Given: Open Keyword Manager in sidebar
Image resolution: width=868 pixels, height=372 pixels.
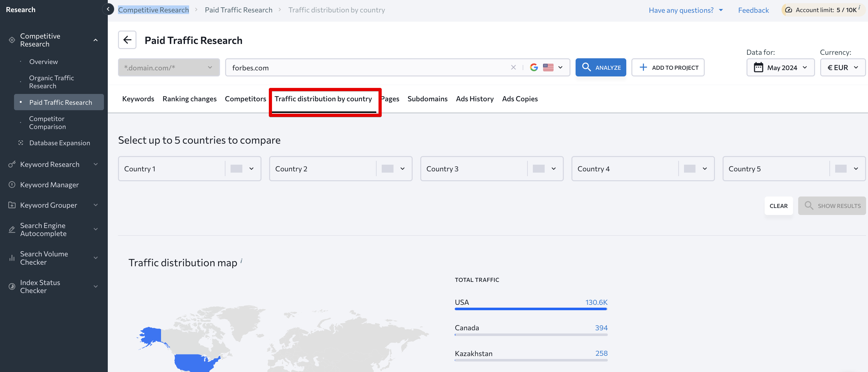Looking at the screenshot, I should (x=49, y=184).
